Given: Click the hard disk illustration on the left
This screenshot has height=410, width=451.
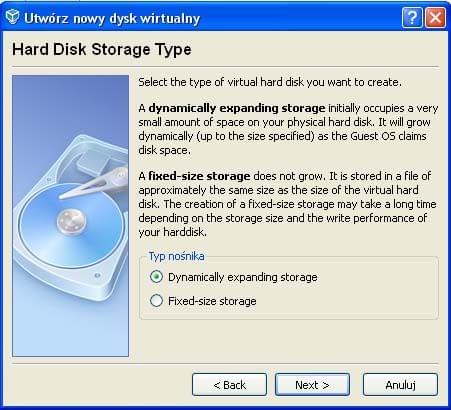Looking at the screenshot, I should tap(70, 216).
